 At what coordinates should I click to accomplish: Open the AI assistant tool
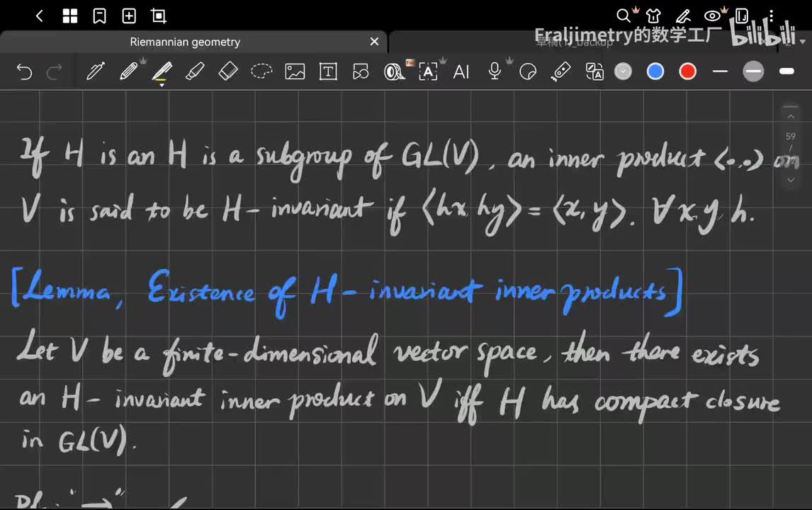(461, 72)
